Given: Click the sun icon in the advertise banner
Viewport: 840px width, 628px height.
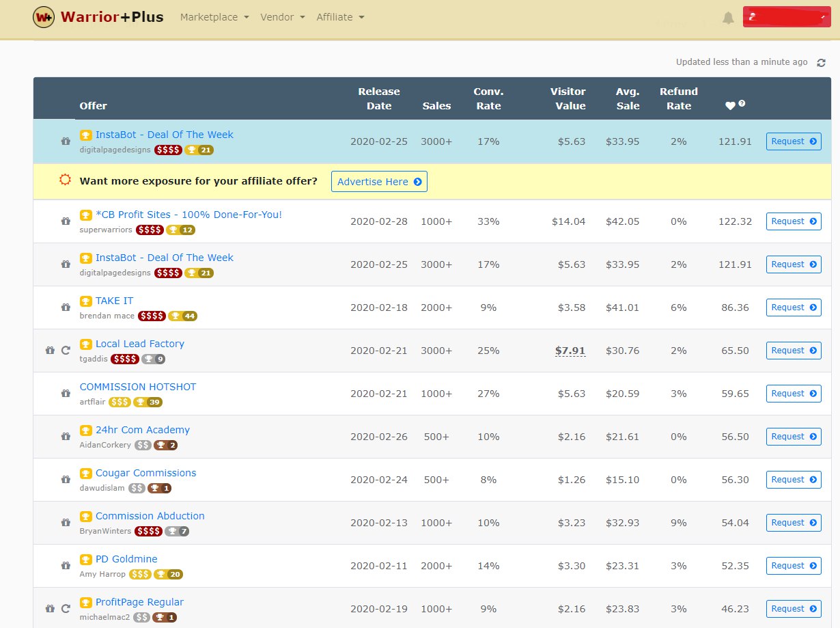Looking at the screenshot, I should [x=65, y=180].
